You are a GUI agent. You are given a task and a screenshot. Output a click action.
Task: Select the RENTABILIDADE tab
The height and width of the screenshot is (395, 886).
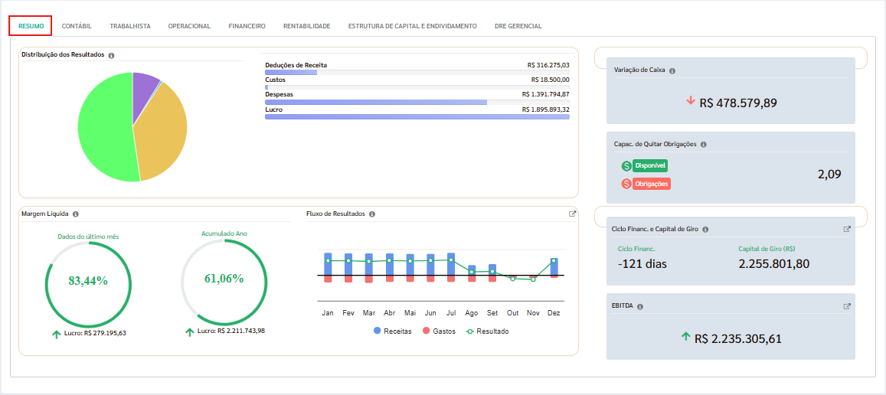point(307,26)
